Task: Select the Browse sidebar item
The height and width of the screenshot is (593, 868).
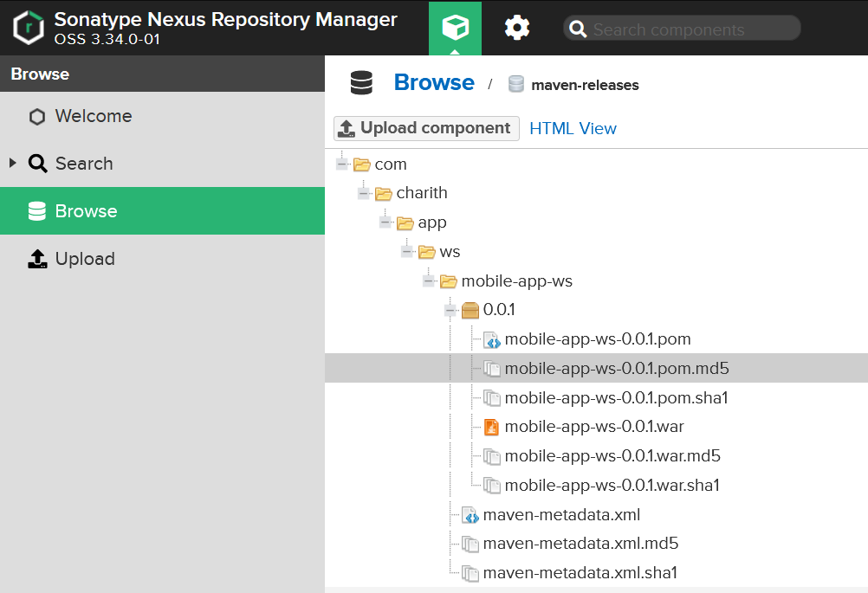Action: tap(162, 210)
